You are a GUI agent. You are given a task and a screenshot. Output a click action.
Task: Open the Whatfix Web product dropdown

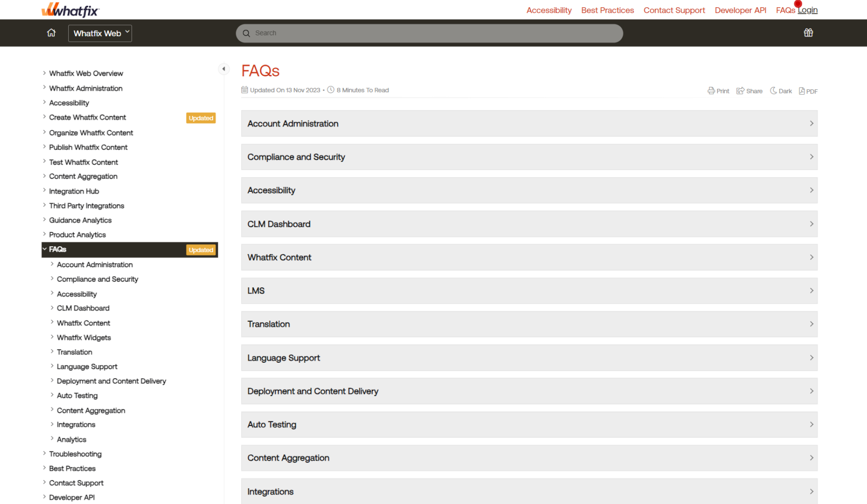(100, 33)
